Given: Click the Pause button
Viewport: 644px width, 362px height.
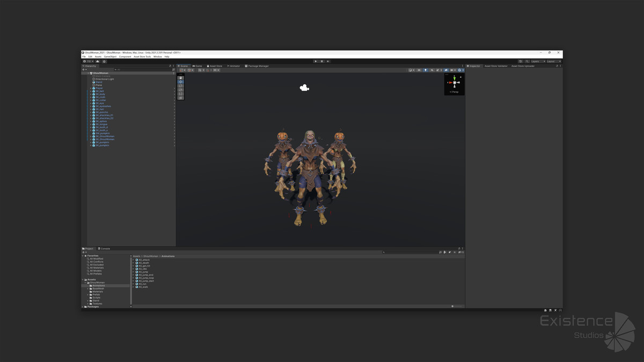Looking at the screenshot, I should 322,61.
